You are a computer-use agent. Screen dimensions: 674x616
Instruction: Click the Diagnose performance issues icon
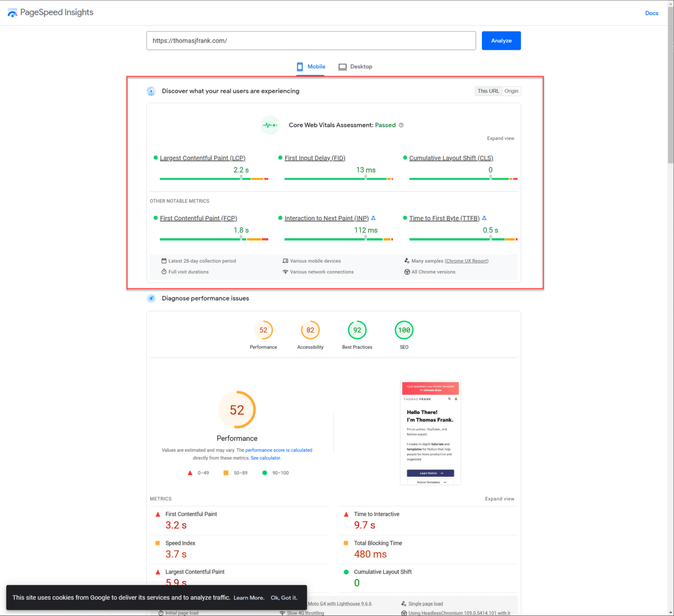click(151, 299)
